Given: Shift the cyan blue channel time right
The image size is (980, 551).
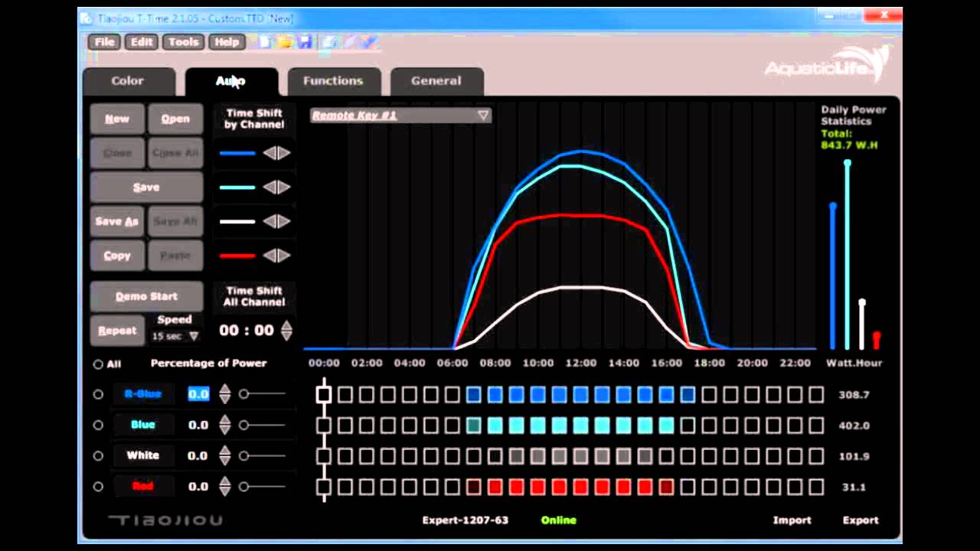Looking at the screenshot, I should click(x=284, y=187).
